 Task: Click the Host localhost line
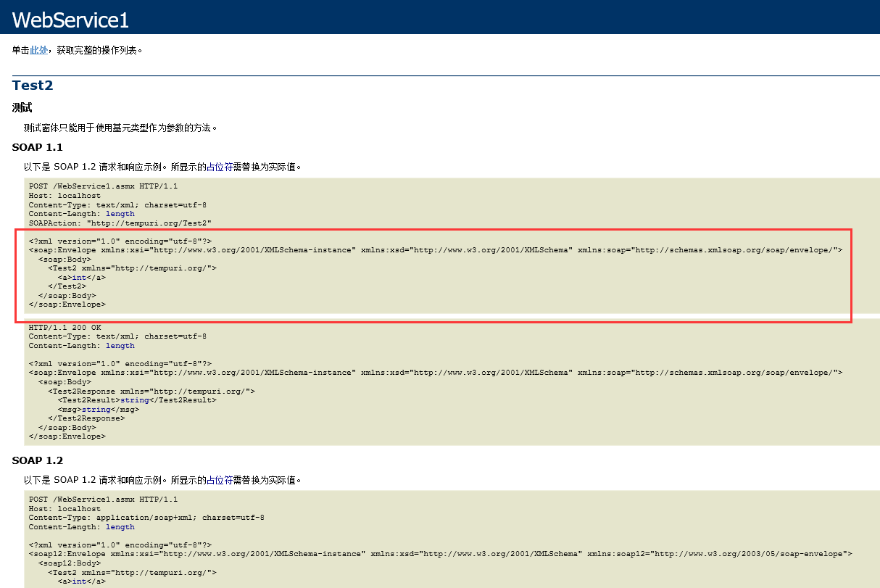pyautogui.click(x=63, y=195)
